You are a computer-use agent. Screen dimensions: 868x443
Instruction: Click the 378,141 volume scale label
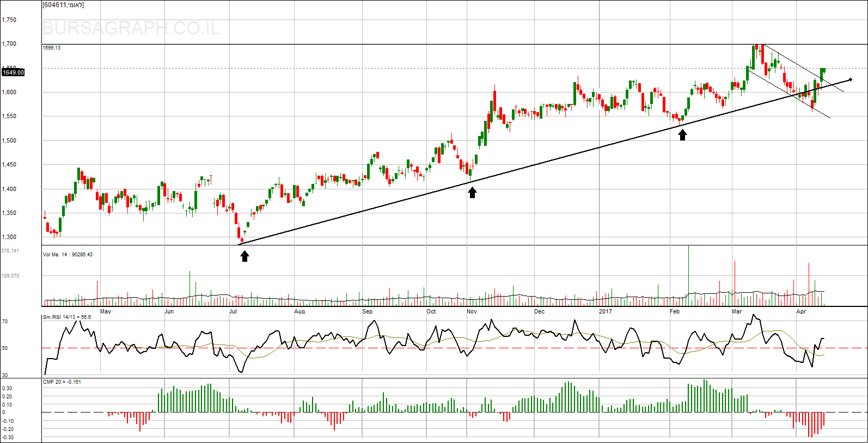pos(10,251)
